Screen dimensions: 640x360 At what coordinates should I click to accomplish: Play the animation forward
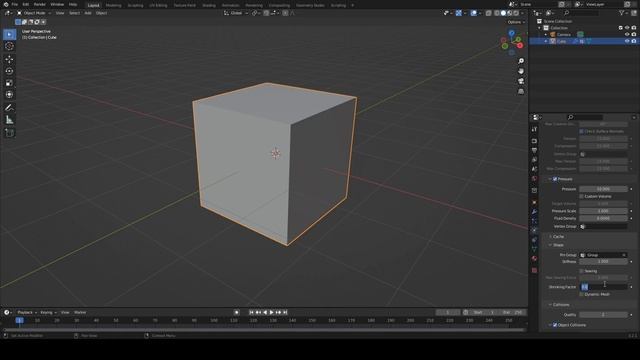click(x=271, y=312)
